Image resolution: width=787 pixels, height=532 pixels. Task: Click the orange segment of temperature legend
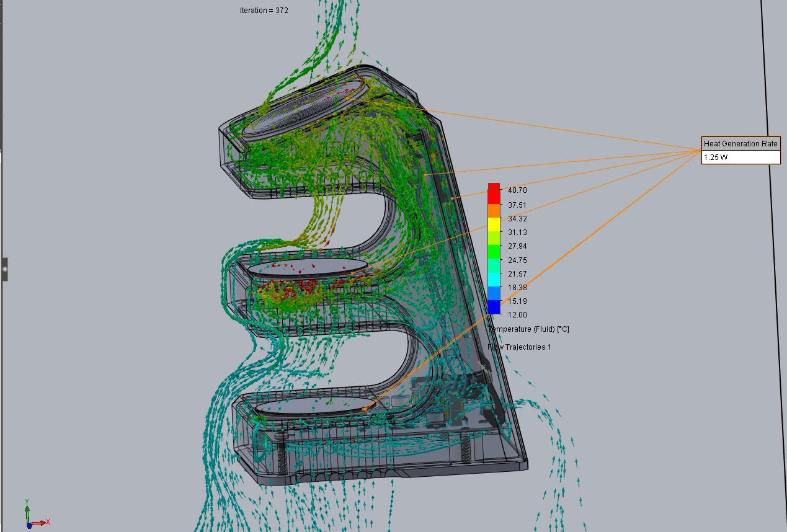[x=494, y=211]
